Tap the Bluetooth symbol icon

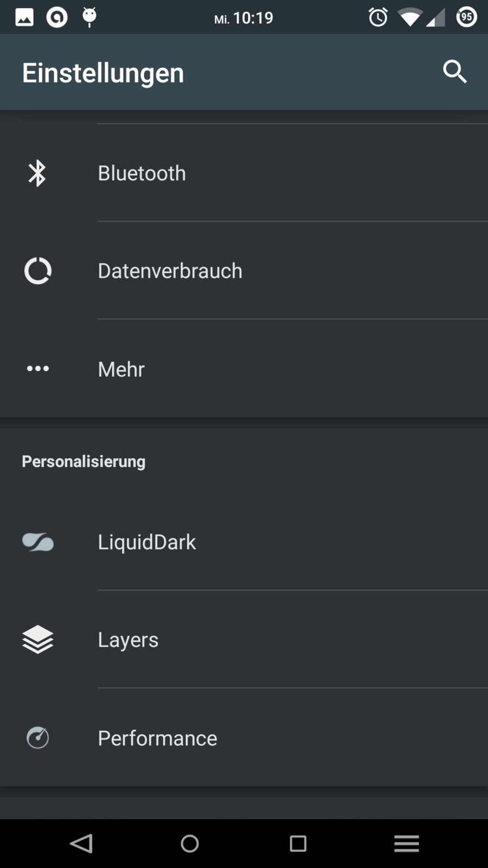click(37, 173)
